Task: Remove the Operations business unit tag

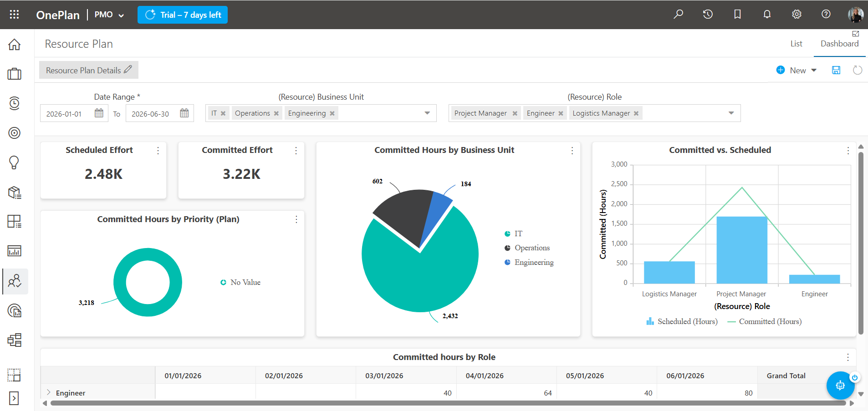Action: (x=276, y=113)
